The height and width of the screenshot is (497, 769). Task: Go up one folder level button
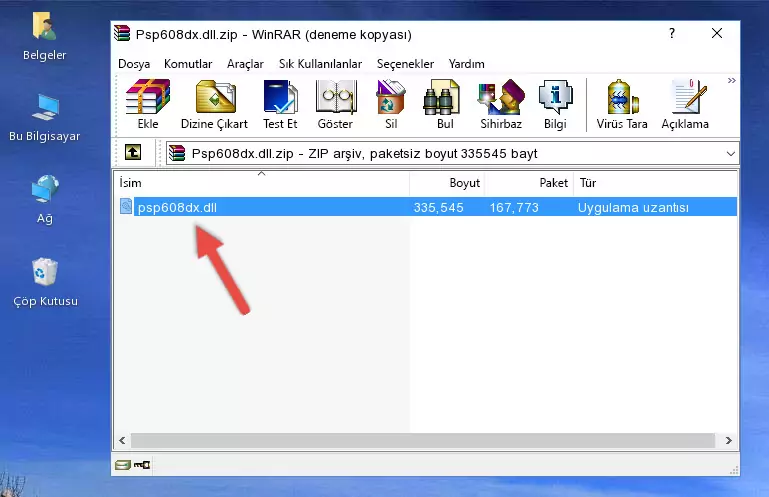pyautogui.click(x=133, y=153)
